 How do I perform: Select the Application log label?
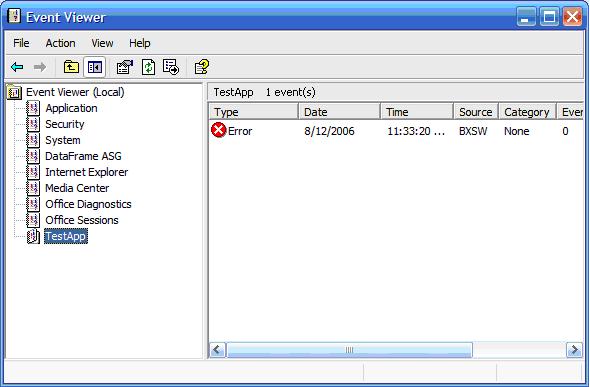[71, 108]
